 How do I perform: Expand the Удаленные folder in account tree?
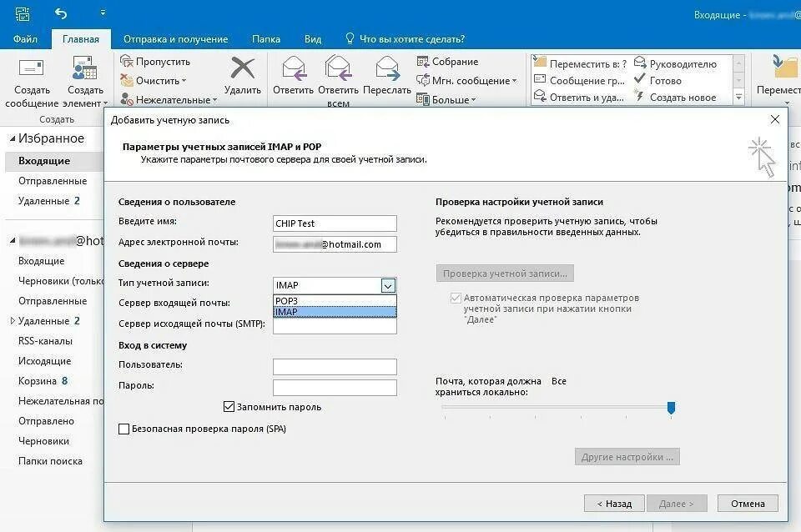(13, 321)
